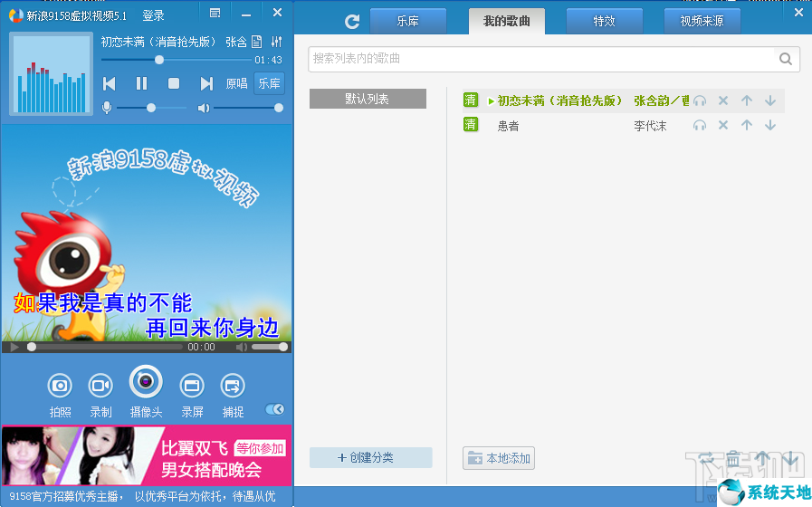Select the song 患者
The width and height of the screenshot is (812, 507).
508,126
